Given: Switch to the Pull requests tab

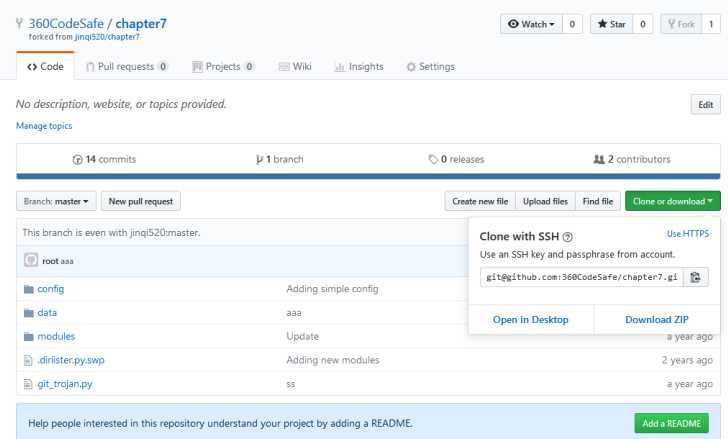Looking at the screenshot, I should 127,67.
